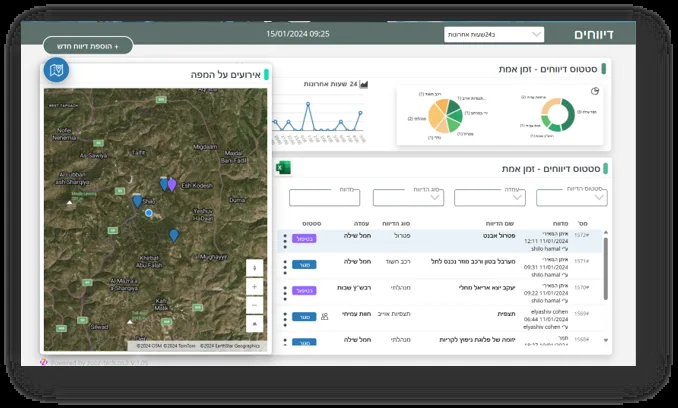Screen dimensions: 678x408
Task: Click blue סגור status badge in row 1569
Action: coord(304,317)
